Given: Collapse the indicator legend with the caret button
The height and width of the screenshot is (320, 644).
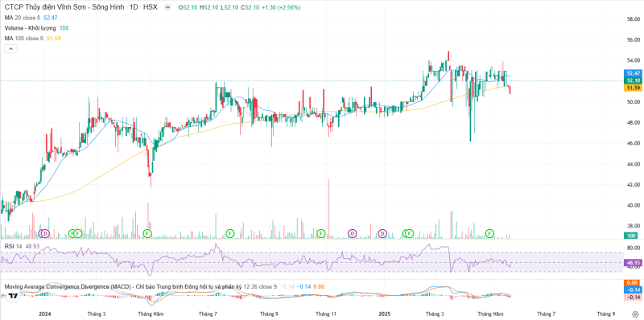Looking at the screenshot, I should click(10, 49).
